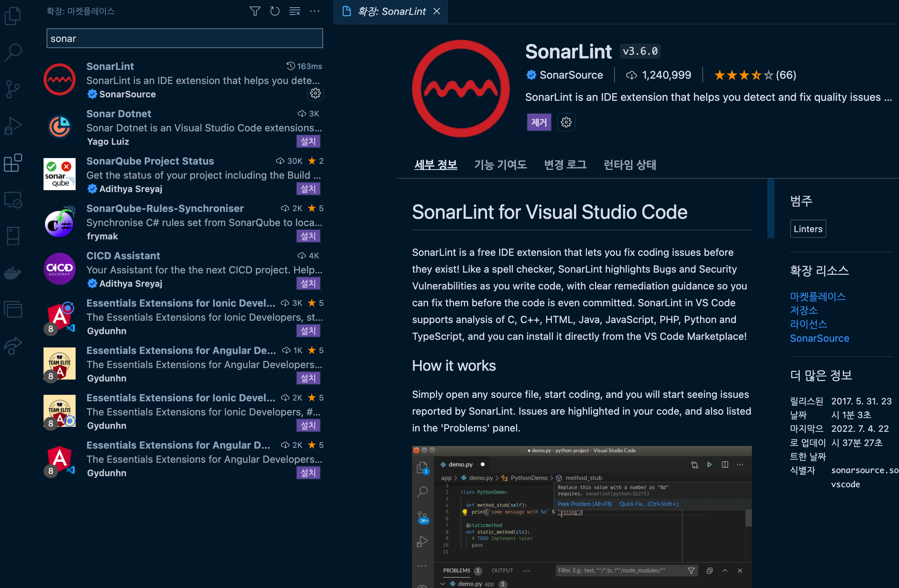The image size is (899, 588).
Task: Install the CICD Assistant extension
Action: point(308,284)
